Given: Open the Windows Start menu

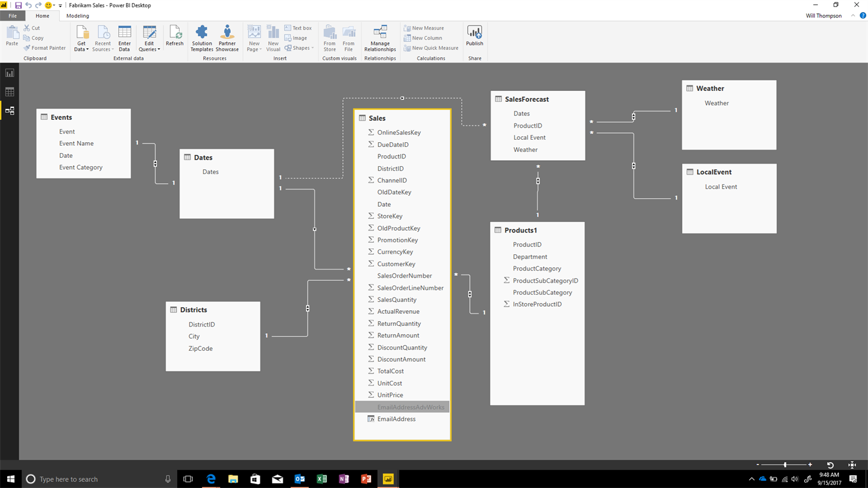Looking at the screenshot, I should [x=11, y=479].
